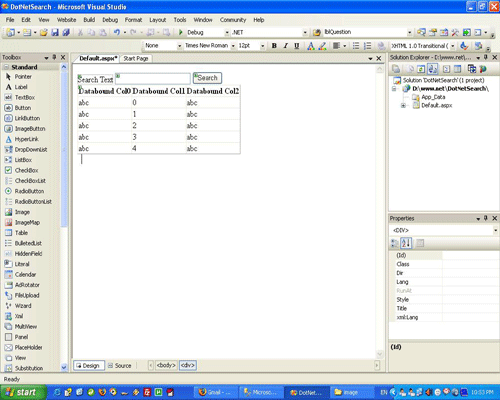
Task: Open the Website menu
Action: point(66,20)
